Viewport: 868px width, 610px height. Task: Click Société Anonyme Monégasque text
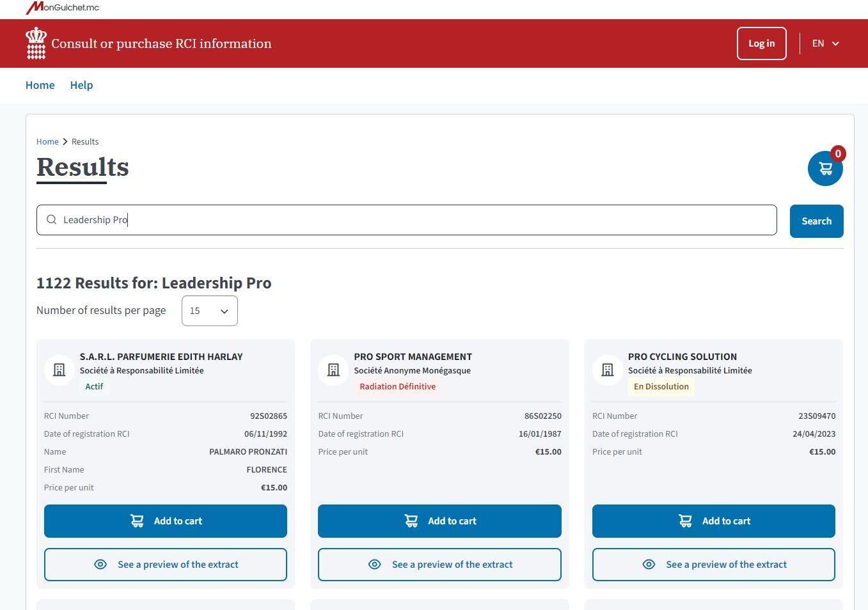(412, 371)
